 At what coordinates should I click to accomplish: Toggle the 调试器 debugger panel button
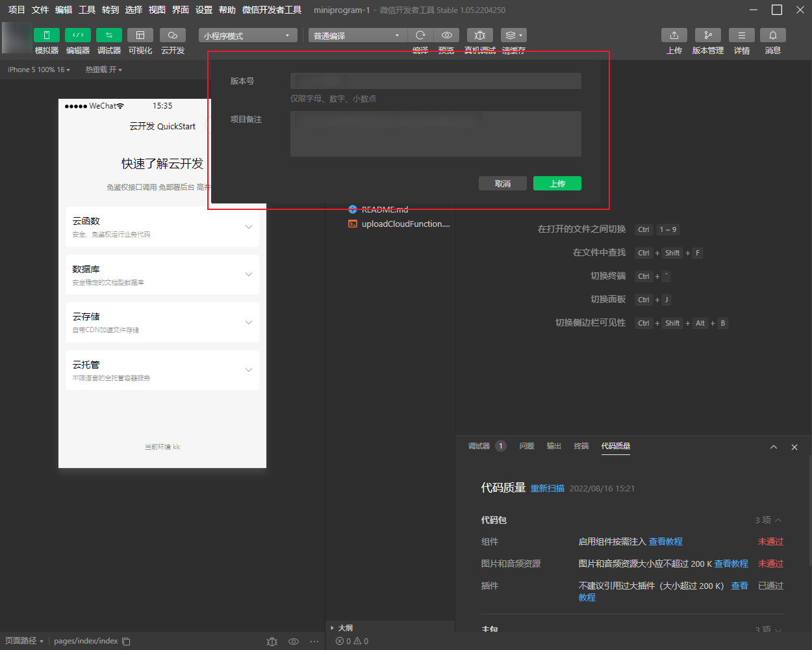point(109,35)
